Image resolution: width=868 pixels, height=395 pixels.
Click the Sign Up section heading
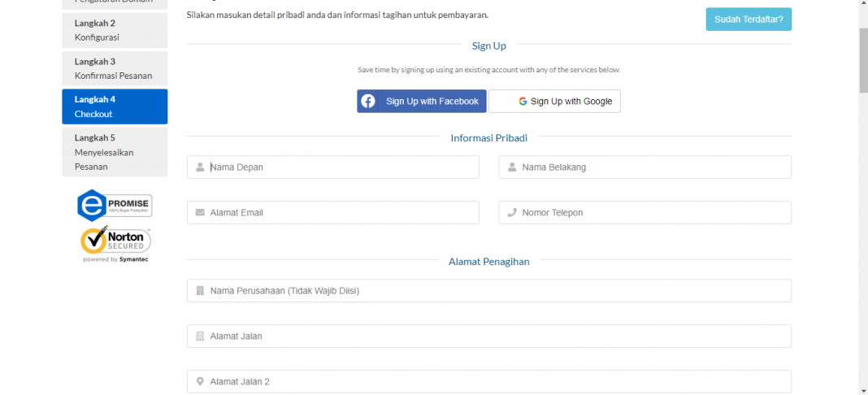[488, 46]
